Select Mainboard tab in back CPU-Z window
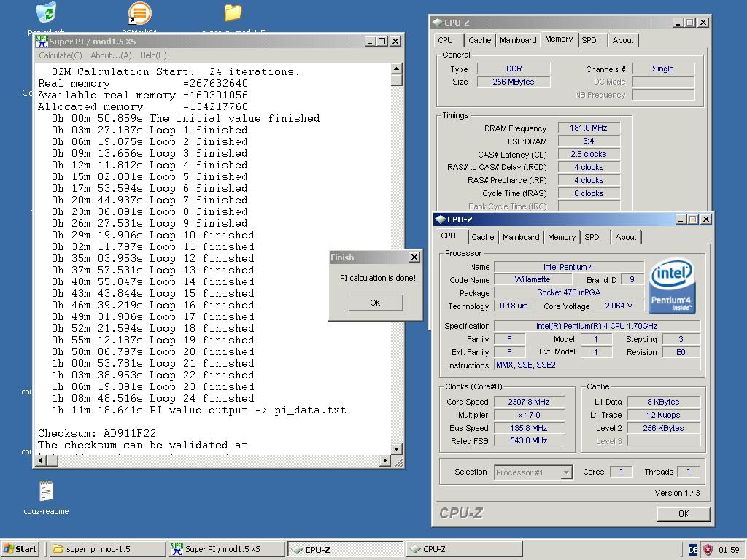Screen dimensions: 747x560 point(518,41)
